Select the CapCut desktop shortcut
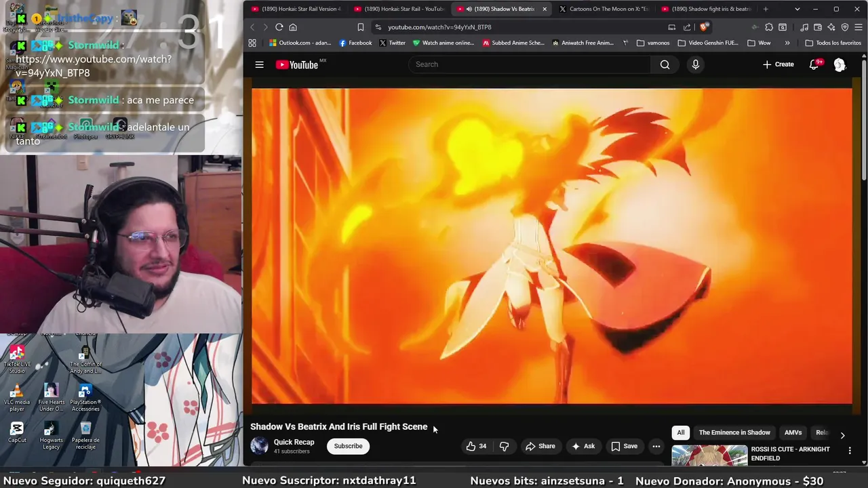The width and height of the screenshot is (868, 488). (x=17, y=433)
